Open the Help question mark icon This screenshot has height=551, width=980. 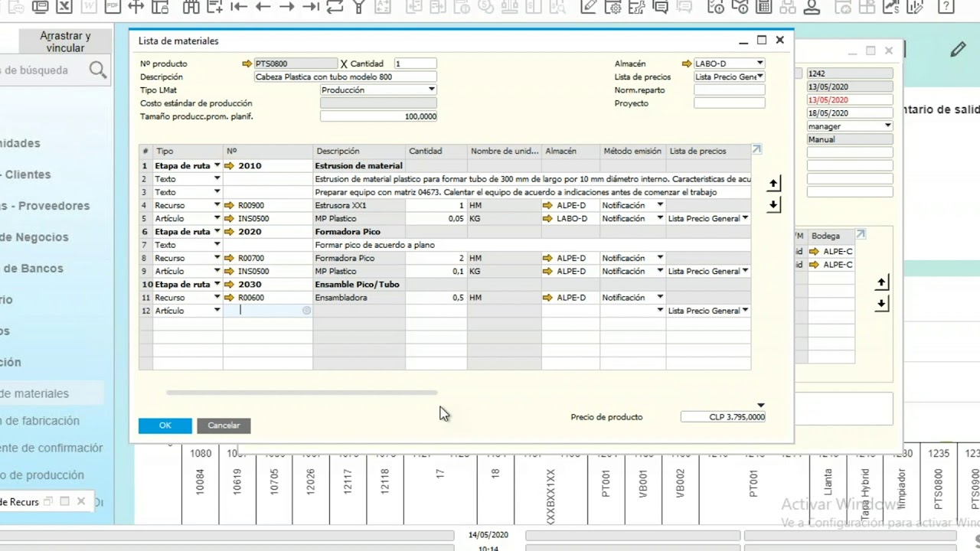946,7
